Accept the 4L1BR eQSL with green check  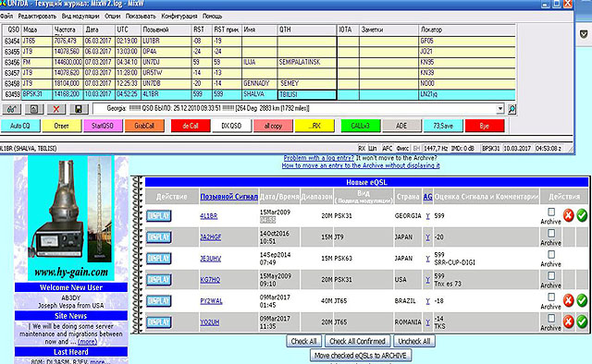pyautogui.click(x=582, y=216)
